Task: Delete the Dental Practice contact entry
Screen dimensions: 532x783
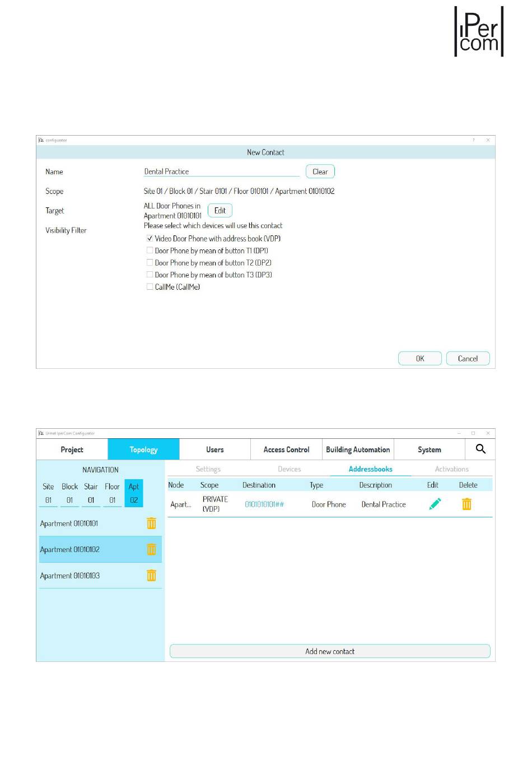Action: [466, 504]
